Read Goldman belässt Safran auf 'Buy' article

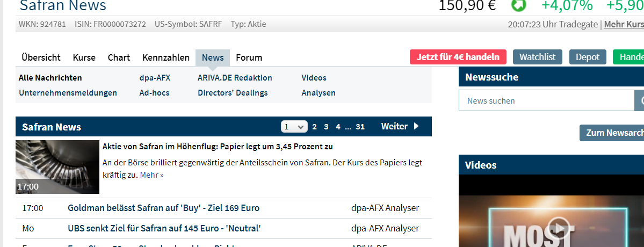tap(163, 208)
